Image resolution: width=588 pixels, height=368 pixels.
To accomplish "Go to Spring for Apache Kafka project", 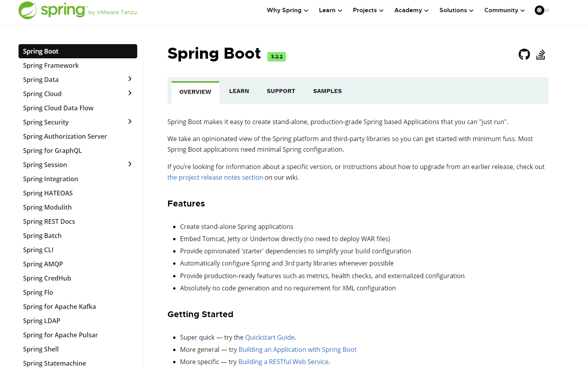I will click(59, 307).
